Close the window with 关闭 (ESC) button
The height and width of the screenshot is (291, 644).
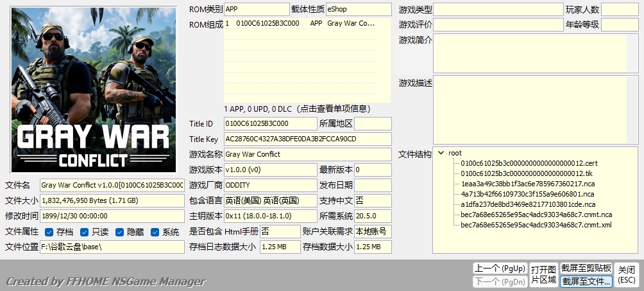coord(627,275)
